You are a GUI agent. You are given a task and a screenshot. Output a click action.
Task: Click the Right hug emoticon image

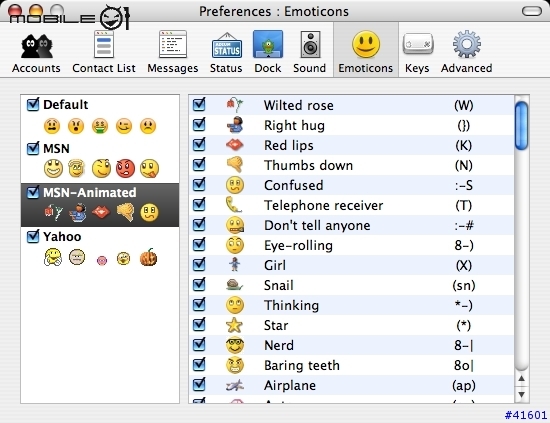click(x=235, y=125)
